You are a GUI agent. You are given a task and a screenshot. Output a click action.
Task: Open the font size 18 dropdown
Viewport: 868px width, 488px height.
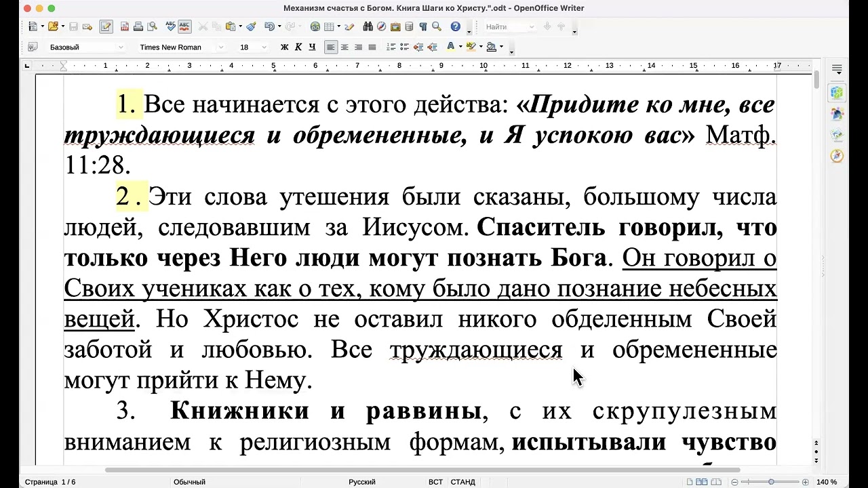pyautogui.click(x=264, y=47)
